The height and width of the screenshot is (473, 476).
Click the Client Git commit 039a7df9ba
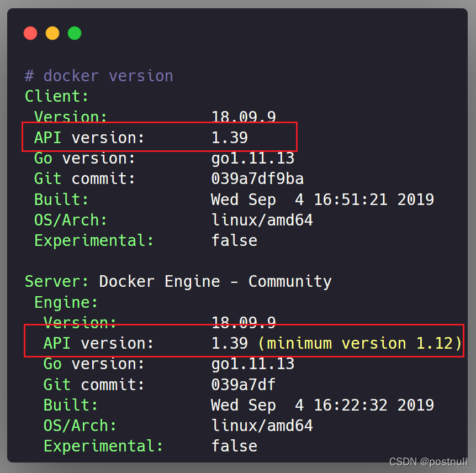pos(257,179)
